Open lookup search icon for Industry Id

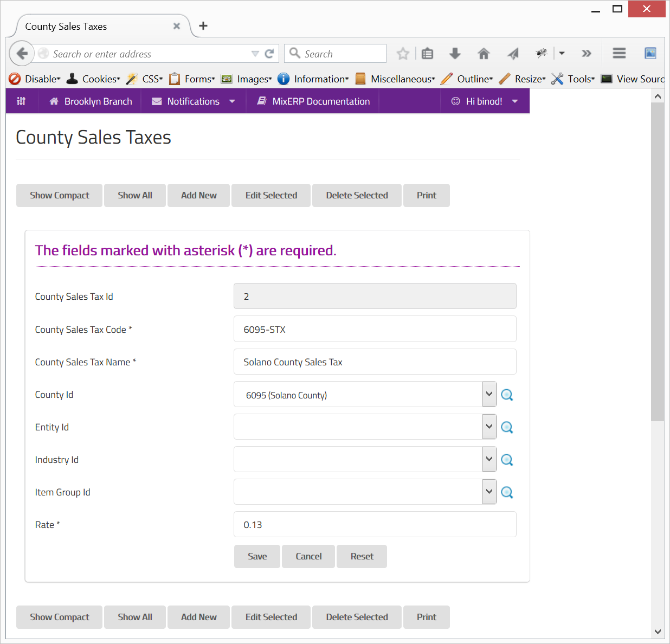click(507, 460)
